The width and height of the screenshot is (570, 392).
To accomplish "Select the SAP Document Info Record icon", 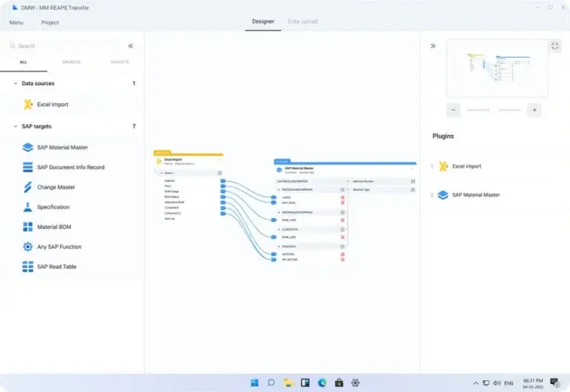I will (27, 167).
